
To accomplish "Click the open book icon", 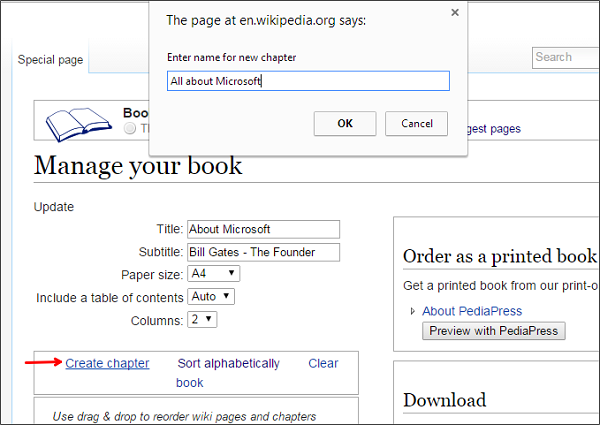I will 79,124.
